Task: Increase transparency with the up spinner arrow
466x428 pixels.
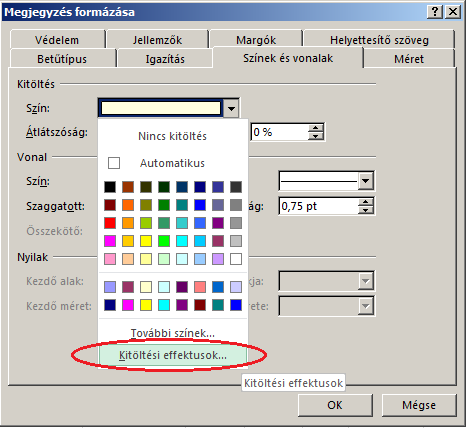Action: [x=315, y=128]
